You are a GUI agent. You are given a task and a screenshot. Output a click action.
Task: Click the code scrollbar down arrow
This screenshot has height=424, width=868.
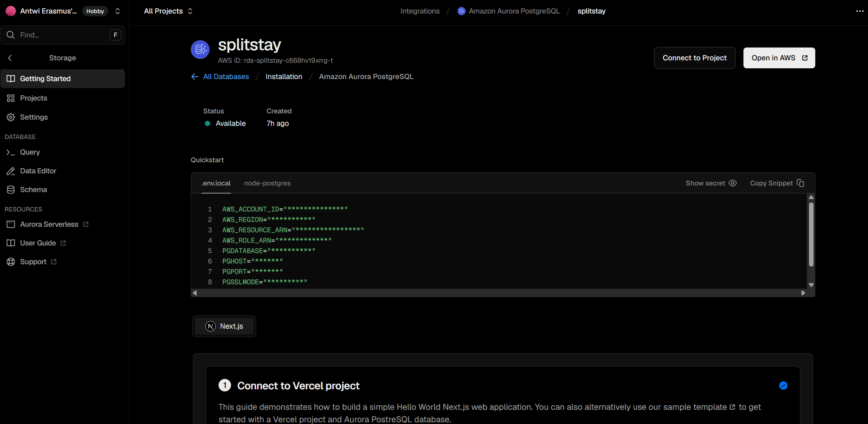(x=811, y=285)
